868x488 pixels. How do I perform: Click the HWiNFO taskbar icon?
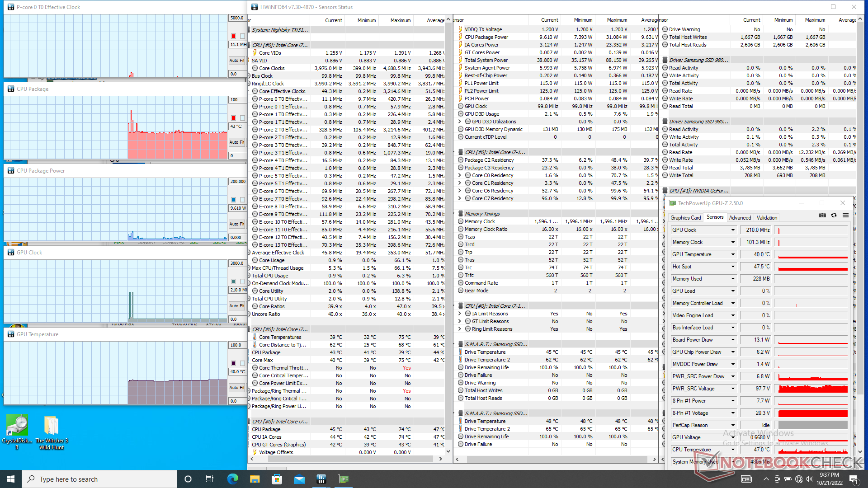click(x=321, y=479)
